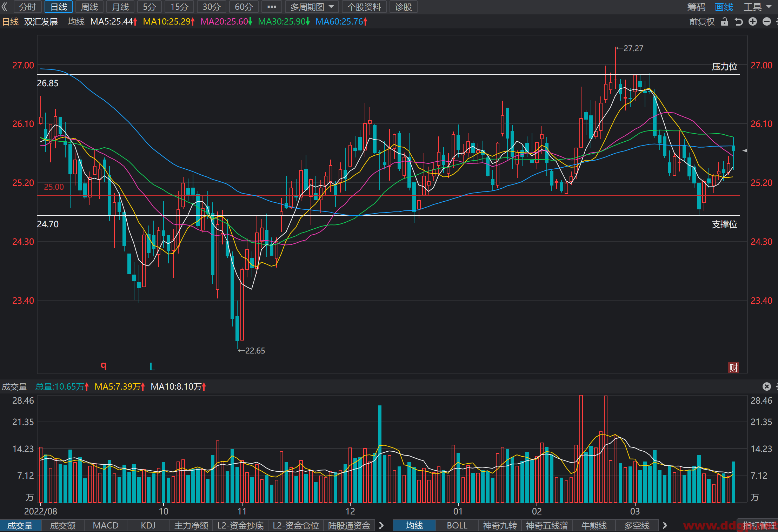This screenshot has width=778, height=532.
Task: Zoom in with the plus circle icon
Action: tap(753, 22)
